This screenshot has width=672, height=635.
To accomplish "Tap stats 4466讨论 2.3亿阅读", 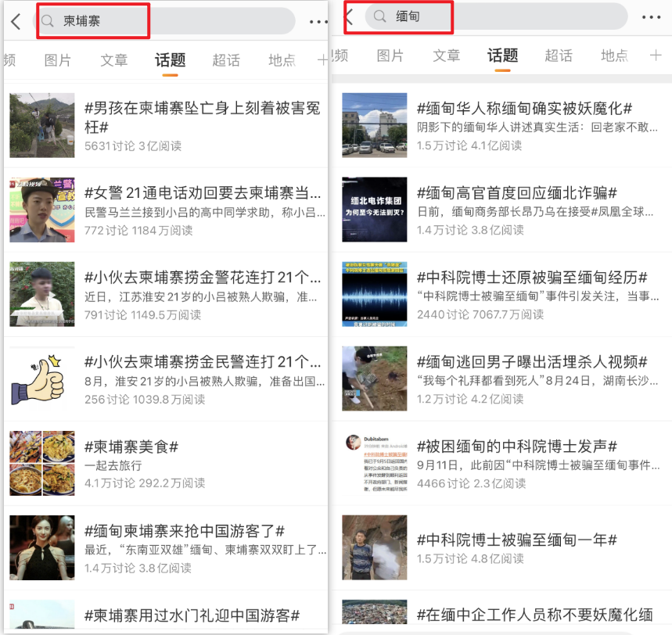I will click(472, 484).
